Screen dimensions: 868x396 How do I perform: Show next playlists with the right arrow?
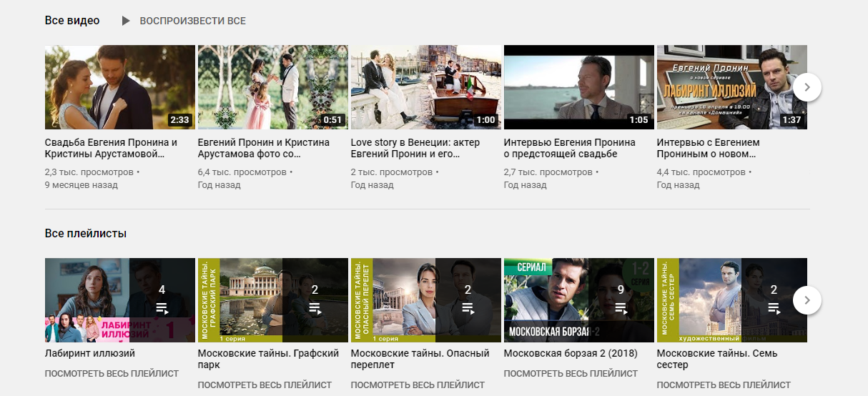[x=807, y=300]
